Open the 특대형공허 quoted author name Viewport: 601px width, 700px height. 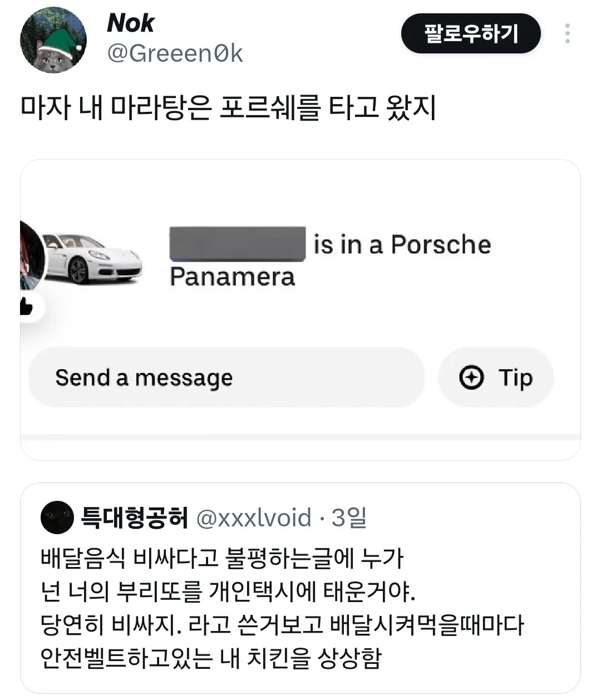135,518
